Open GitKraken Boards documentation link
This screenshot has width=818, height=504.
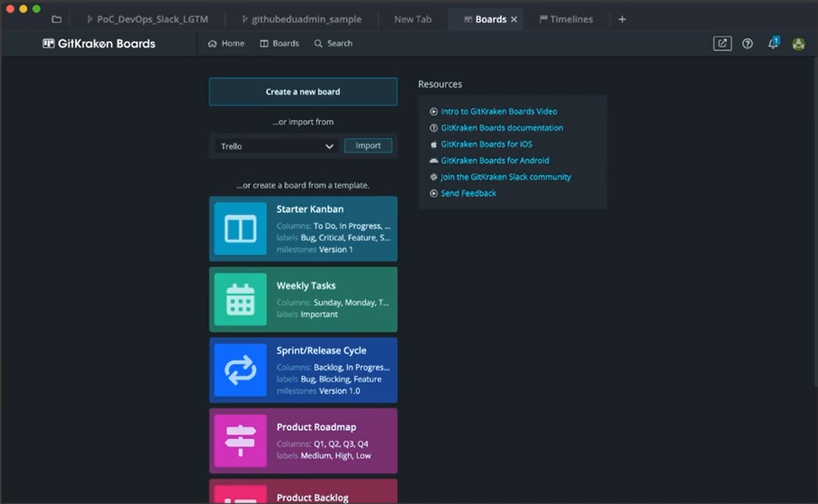tap(502, 128)
